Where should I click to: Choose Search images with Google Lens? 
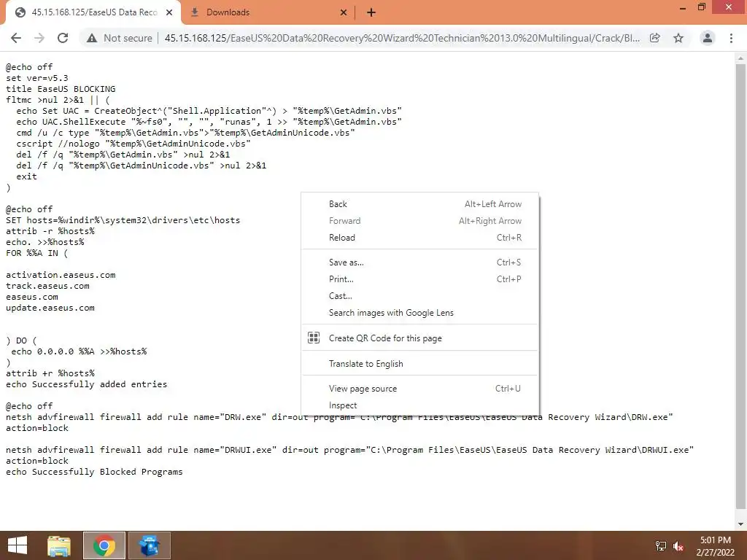pyautogui.click(x=419, y=313)
